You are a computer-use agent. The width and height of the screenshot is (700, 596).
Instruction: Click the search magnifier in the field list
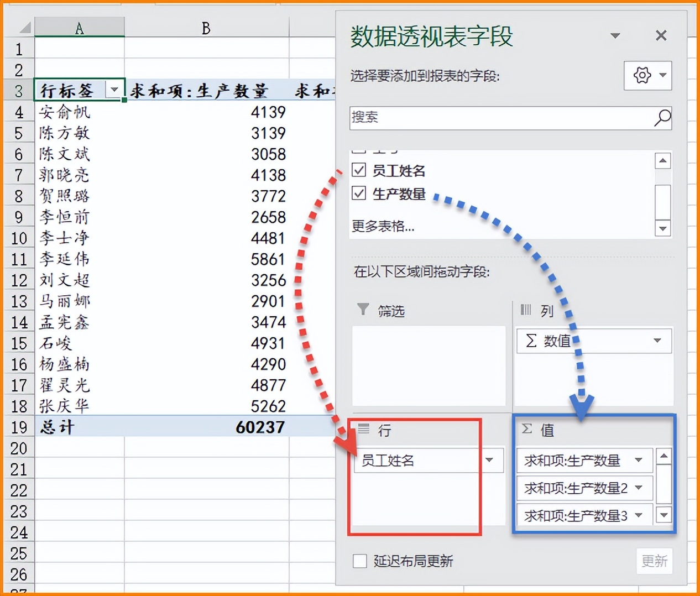point(662,118)
